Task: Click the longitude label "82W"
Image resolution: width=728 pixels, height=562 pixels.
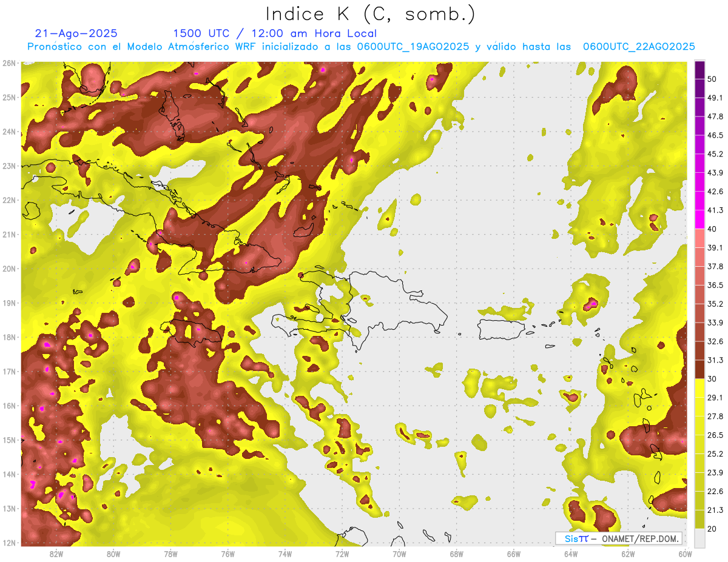Action: point(56,554)
